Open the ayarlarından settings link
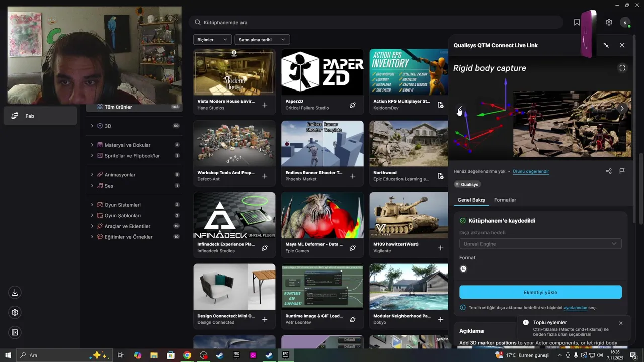The image size is (644, 362). point(575,307)
